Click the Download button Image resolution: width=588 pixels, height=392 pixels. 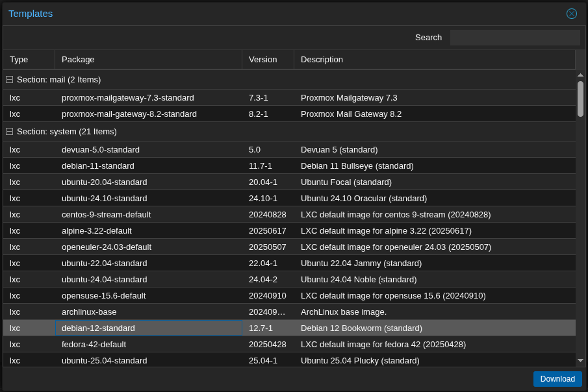[557, 379]
